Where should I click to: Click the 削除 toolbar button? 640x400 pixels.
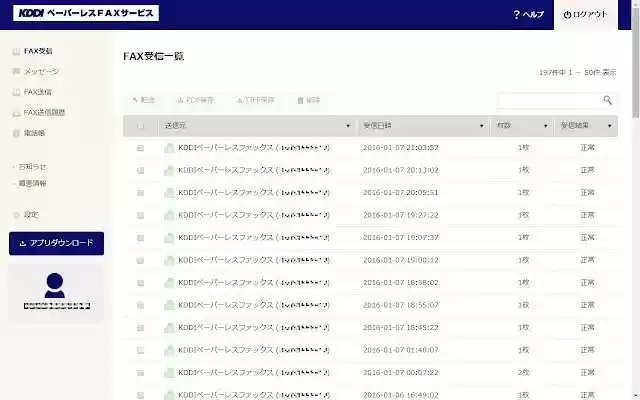point(309,100)
